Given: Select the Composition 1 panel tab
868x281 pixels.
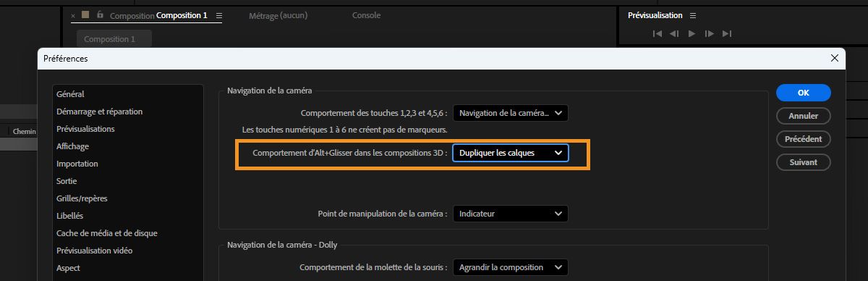Looking at the screenshot, I should (x=158, y=15).
